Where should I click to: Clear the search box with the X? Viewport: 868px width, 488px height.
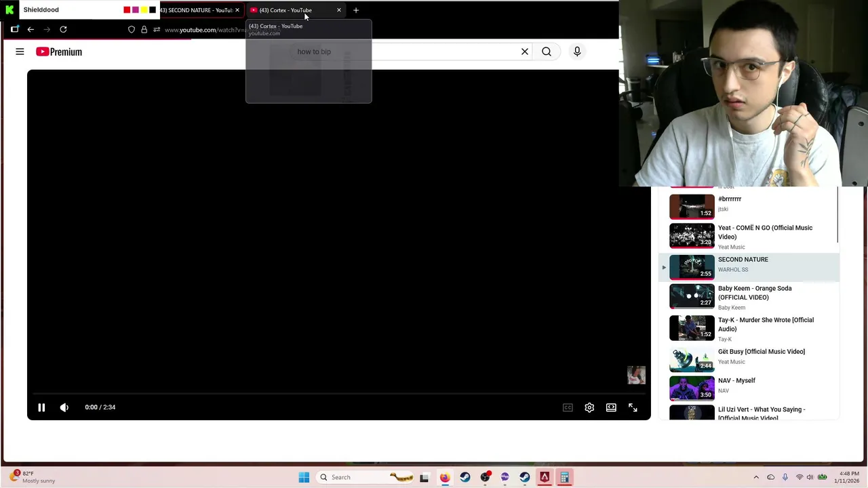click(525, 52)
